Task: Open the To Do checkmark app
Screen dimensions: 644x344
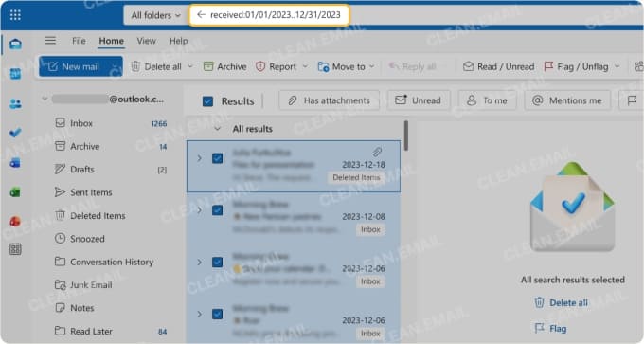Action: (x=15, y=133)
